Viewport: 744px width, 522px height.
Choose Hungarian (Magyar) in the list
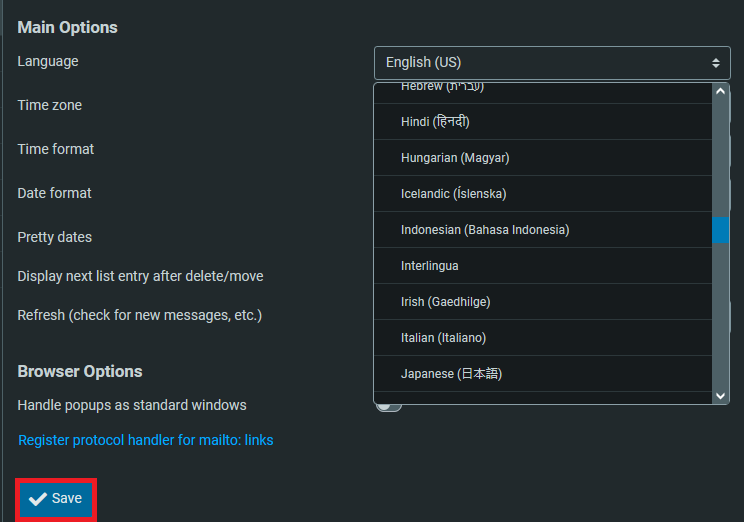[455, 158]
